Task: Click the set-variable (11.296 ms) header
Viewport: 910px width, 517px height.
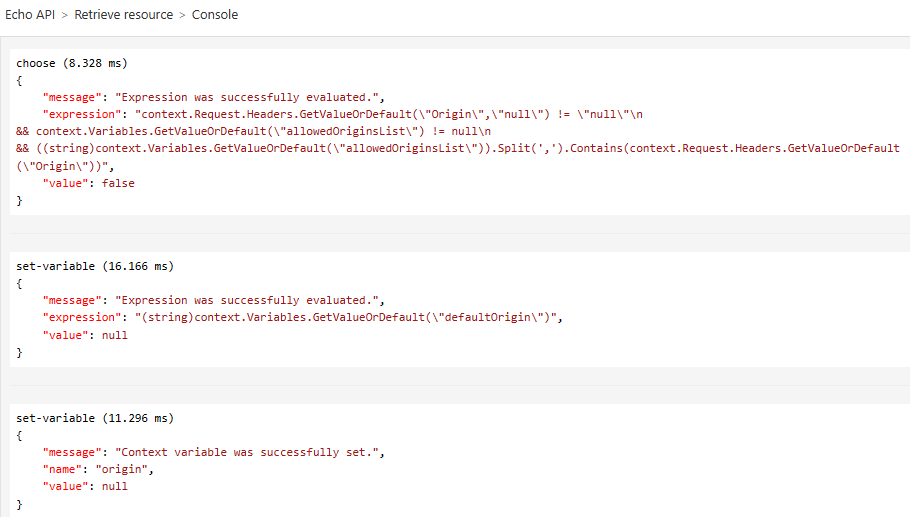Action: (x=95, y=418)
